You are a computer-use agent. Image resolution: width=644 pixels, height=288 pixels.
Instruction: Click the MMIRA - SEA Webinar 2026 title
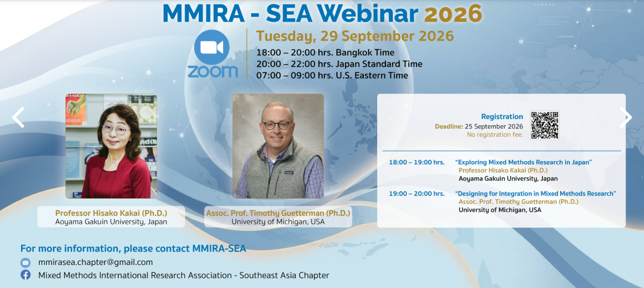(x=322, y=13)
